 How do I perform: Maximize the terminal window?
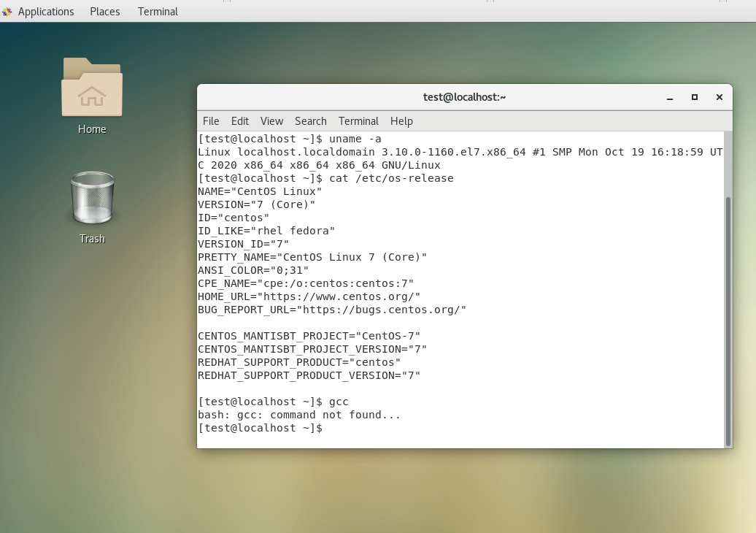[x=694, y=97]
